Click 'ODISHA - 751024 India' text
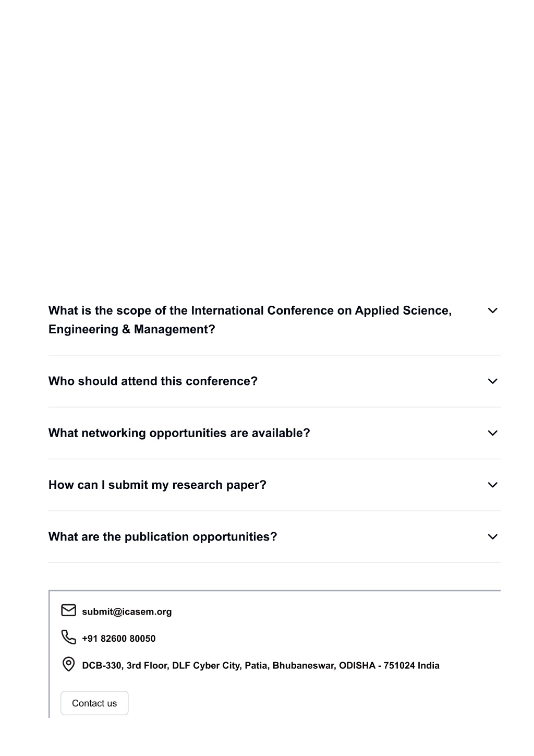Viewport: 534px width, 756px height. 389,666
